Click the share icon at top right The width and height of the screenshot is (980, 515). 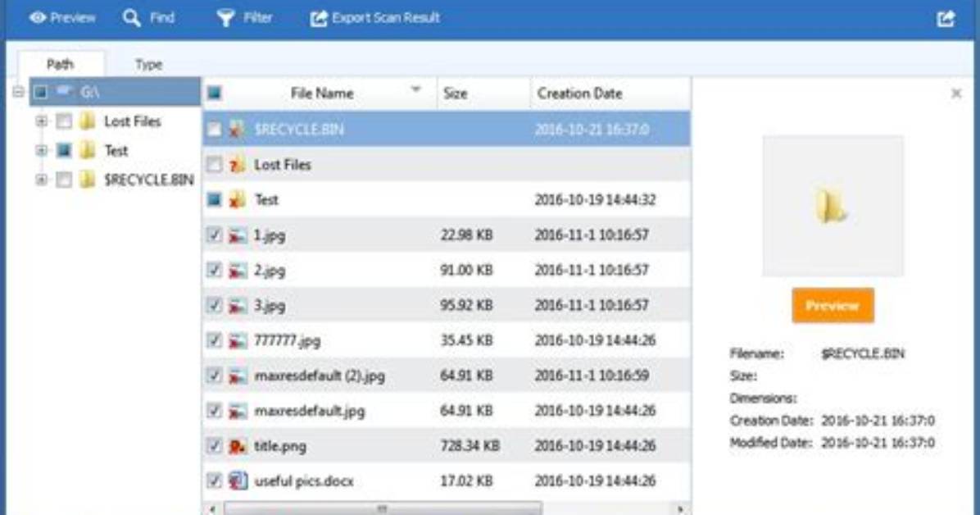coord(946,19)
